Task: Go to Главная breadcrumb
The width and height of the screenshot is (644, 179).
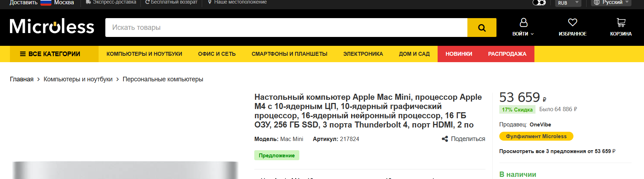Action: (22, 79)
